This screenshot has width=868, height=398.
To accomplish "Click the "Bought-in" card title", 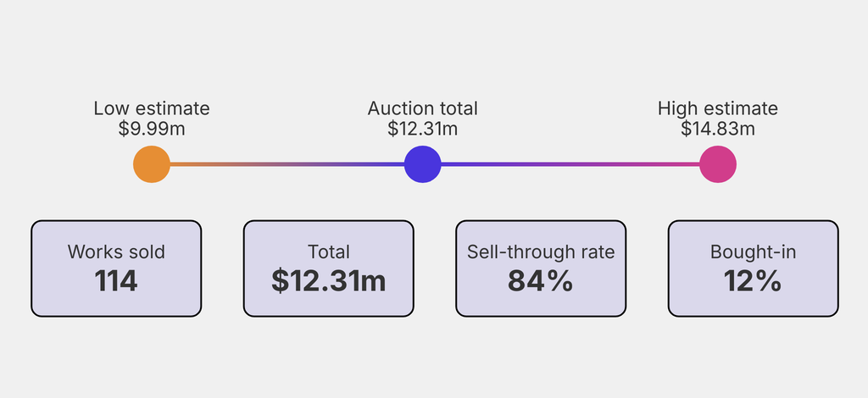I will pyautogui.click(x=754, y=252).
